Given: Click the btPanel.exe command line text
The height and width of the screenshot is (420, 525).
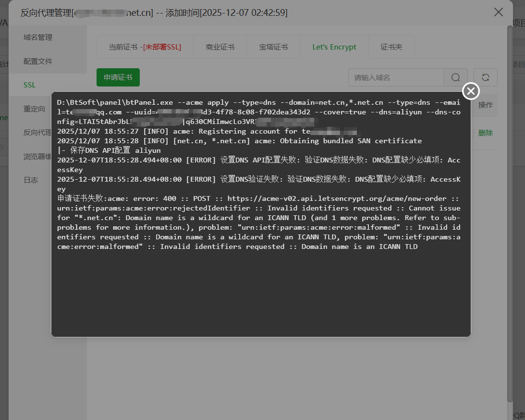Looking at the screenshot, I should pos(259,112).
